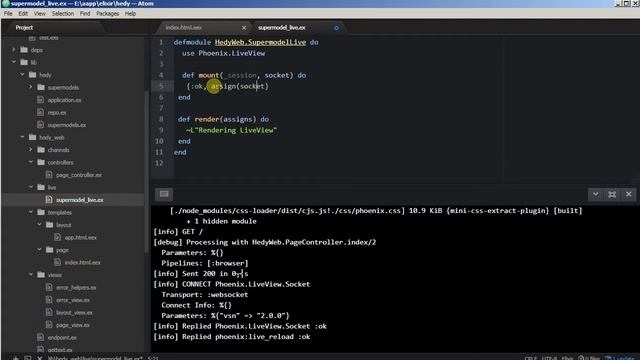Collapse the hedy_web folder
Screen dimensions: 640x360
pos(22,137)
